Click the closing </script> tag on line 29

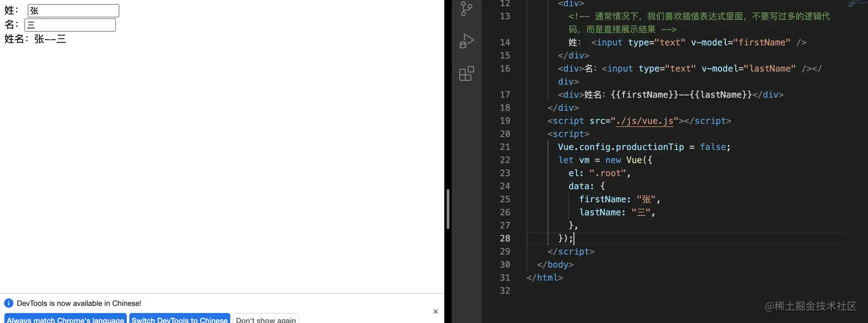pyautogui.click(x=571, y=251)
